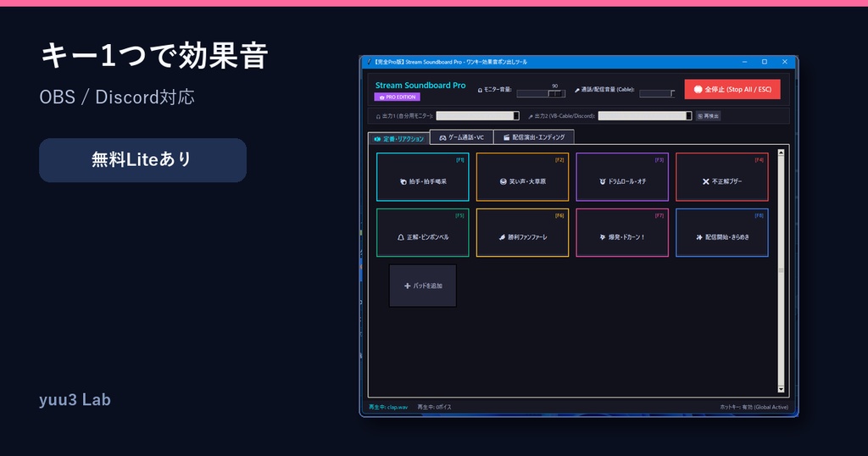Click the yuu3 Lab text
Image resolution: width=868 pixels, height=456 pixels.
pos(75,399)
